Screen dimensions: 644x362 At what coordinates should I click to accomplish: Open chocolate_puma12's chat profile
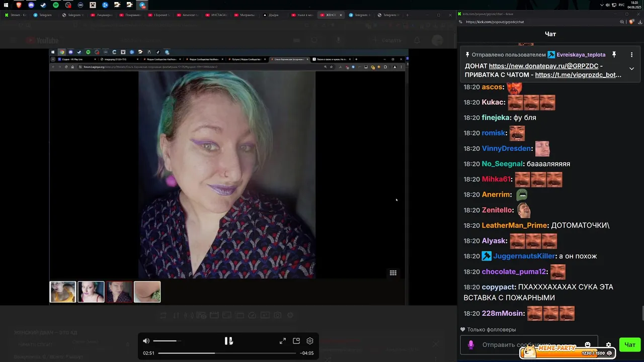(x=514, y=271)
